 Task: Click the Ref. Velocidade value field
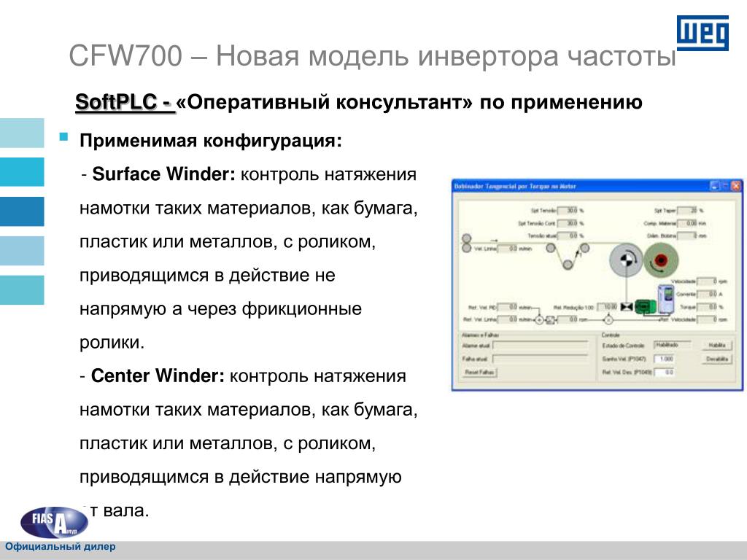click(708, 319)
